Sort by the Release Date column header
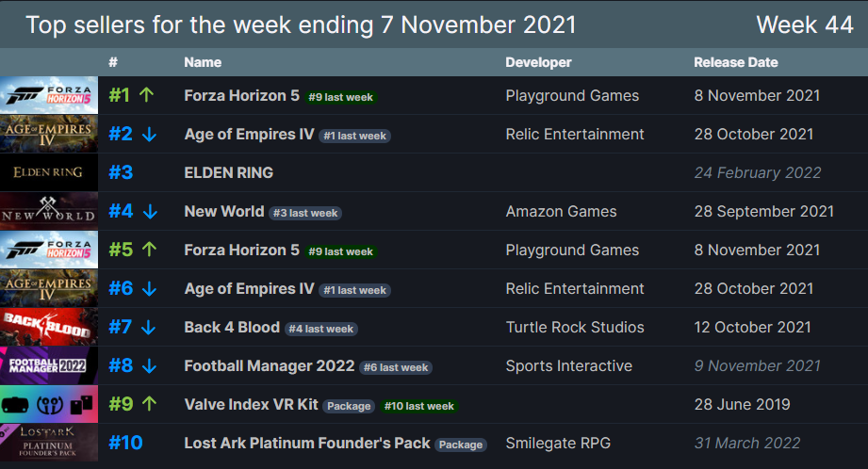The width and height of the screenshot is (868, 469). pos(736,62)
